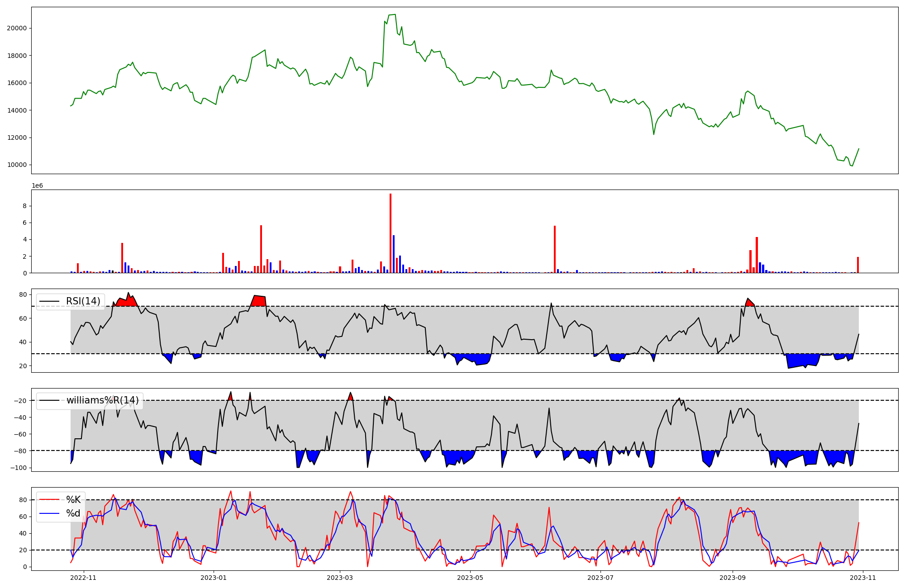
Task: Click the williams%R(14) legend label
Action: 102,400
